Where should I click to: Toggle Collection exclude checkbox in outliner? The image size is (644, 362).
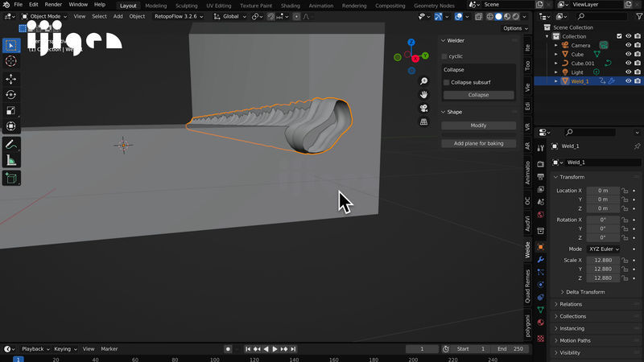[619, 36]
